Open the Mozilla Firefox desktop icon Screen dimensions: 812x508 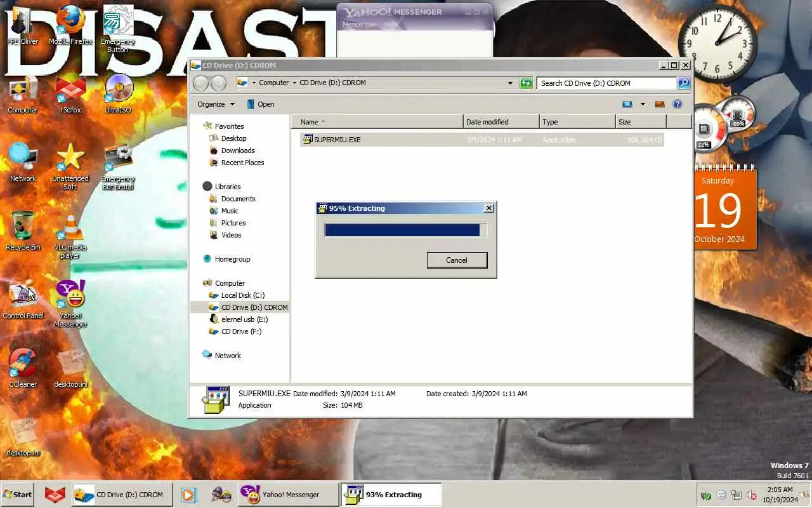(70, 26)
